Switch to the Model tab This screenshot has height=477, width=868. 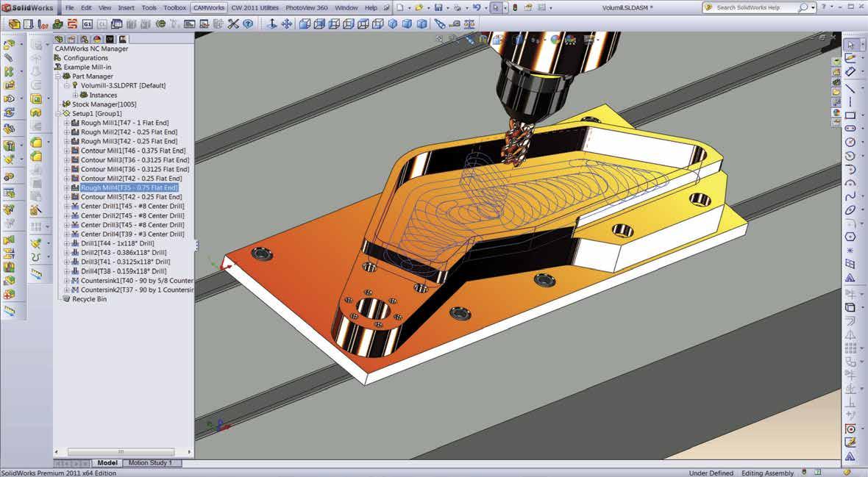pyautogui.click(x=107, y=462)
